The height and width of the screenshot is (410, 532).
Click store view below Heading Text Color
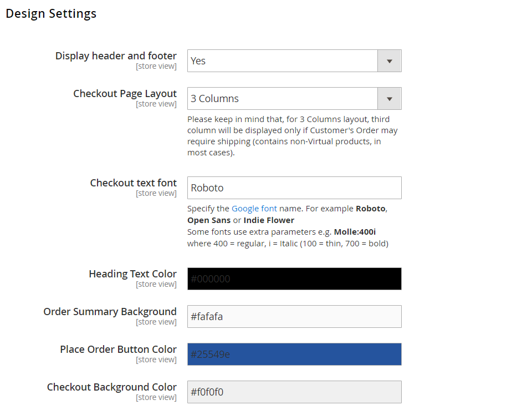[156, 284]
